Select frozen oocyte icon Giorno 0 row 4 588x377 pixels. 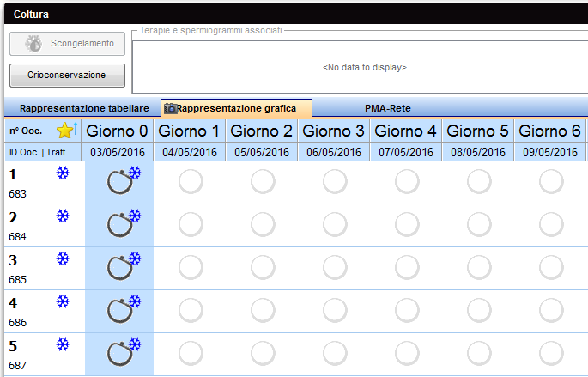coord(124,309)
